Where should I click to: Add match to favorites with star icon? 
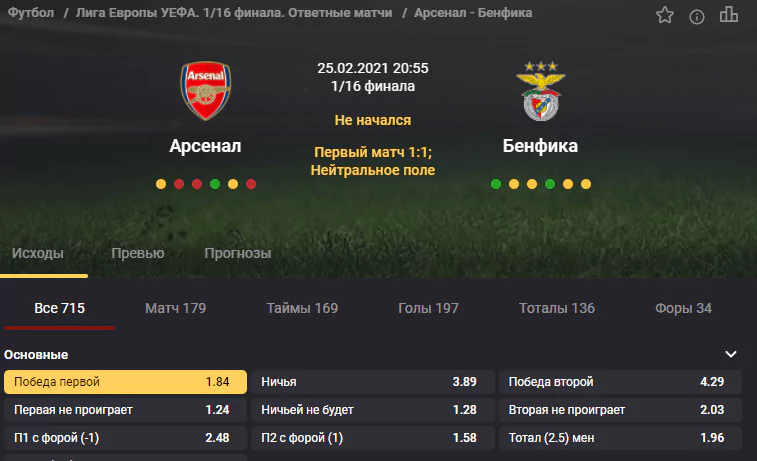point(664,15)
